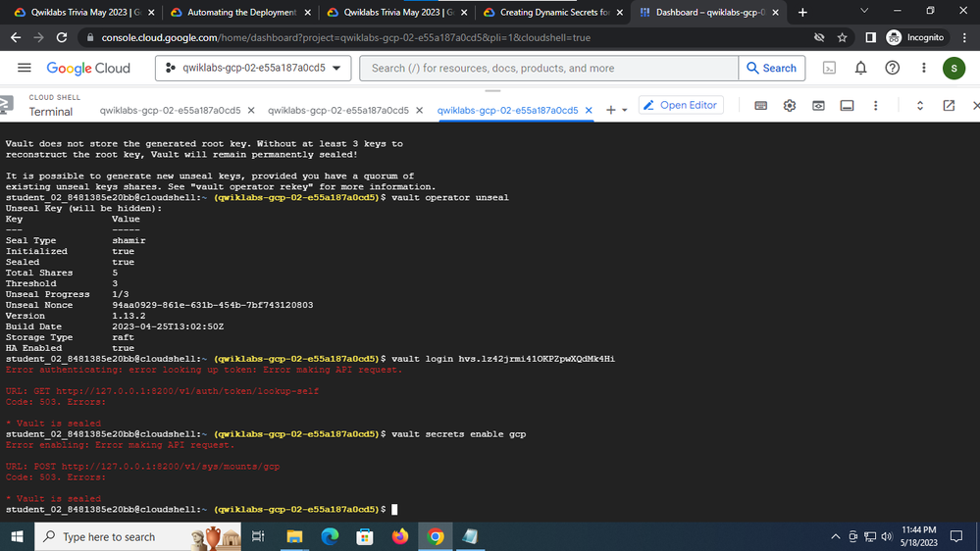Expand the new tab project dropdown arrow
Viewport: 980px width, 551px height.
[624, 111]
